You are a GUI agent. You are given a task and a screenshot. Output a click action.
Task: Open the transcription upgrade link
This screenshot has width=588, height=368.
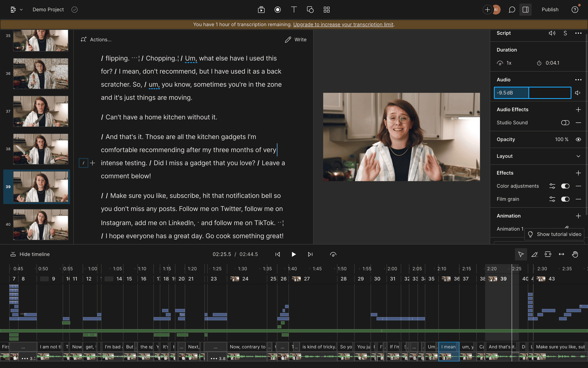click(x=343, y=24)
